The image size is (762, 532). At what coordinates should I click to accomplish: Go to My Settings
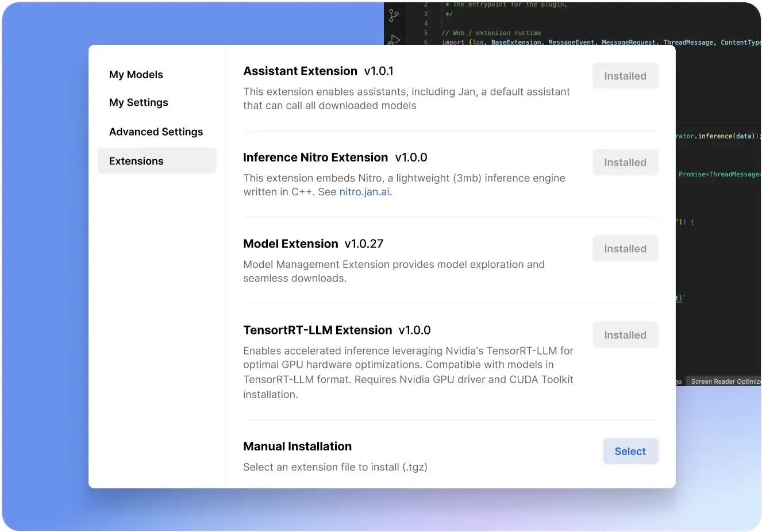tap(138, 102)
